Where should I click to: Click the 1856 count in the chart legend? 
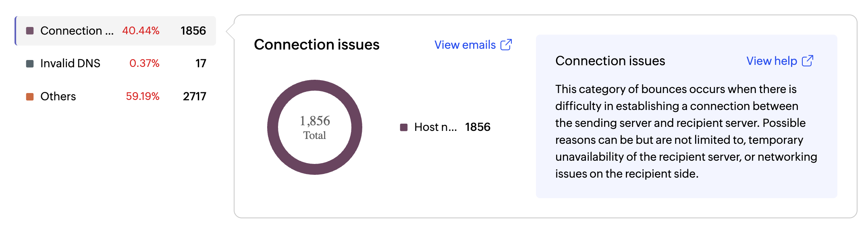[478, 127]
